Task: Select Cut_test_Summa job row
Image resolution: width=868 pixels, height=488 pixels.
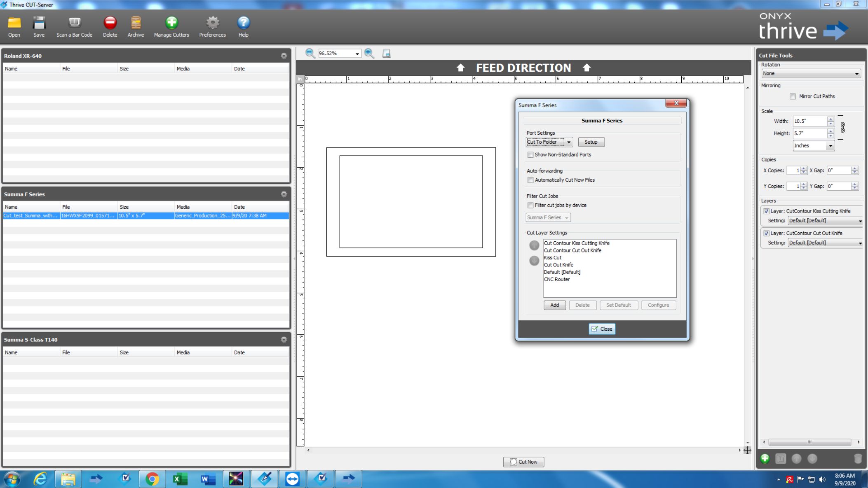Action: pyautogui.click(x=146, y=216)
